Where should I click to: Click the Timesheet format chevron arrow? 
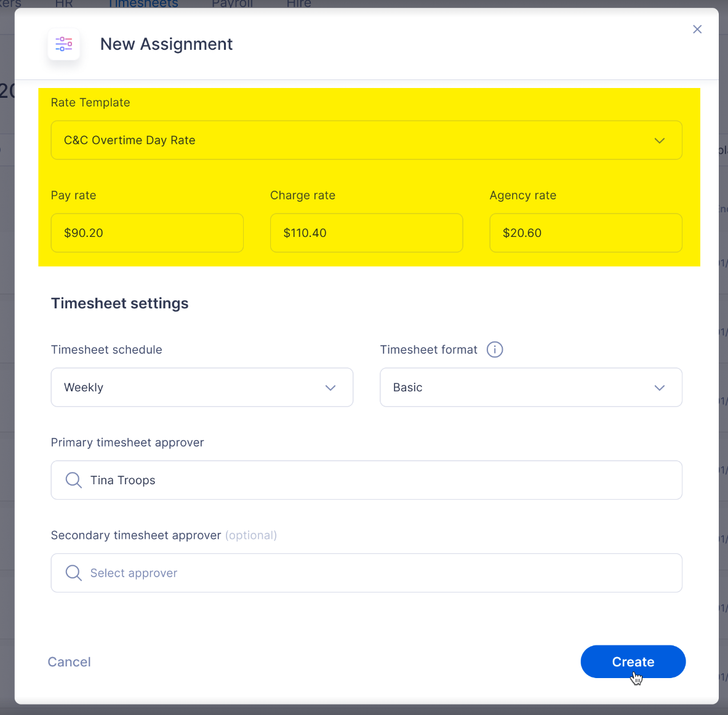click(x=659, y=388)
